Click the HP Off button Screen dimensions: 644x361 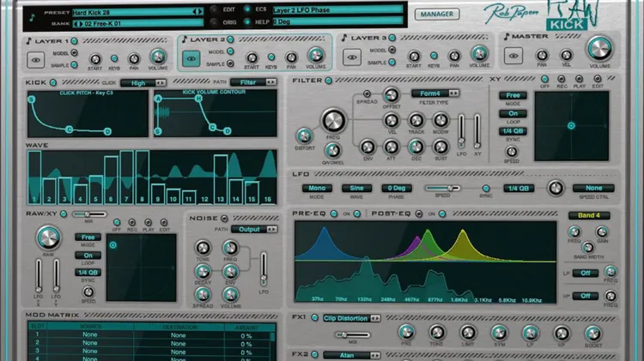pos(586,296)
